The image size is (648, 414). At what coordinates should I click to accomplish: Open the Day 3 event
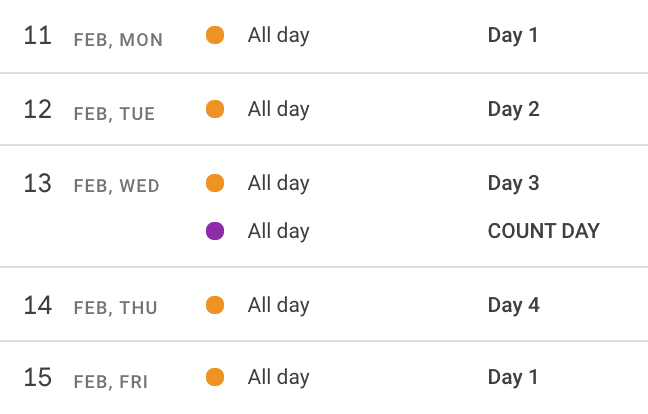tap(514, 183)
